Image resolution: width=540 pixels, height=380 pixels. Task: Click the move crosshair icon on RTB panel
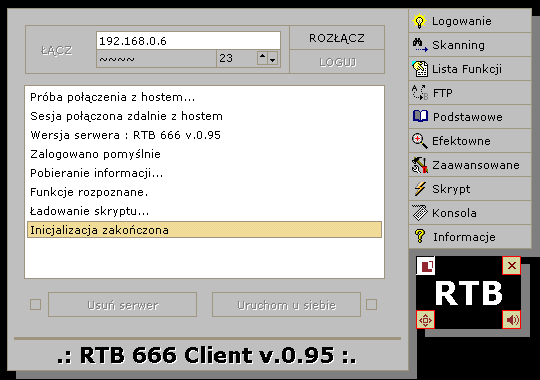coord(425,320)
